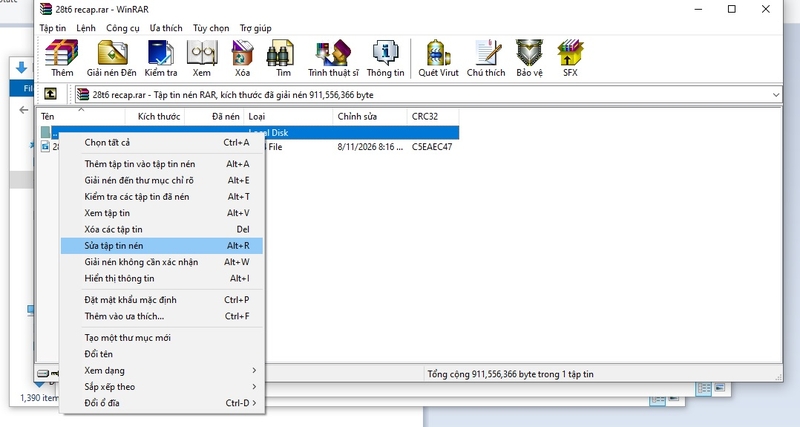Click the Tổng cộng 911,556,366 byte status text
This screenshot has height=427, width=800.
[x=510, y=374]
